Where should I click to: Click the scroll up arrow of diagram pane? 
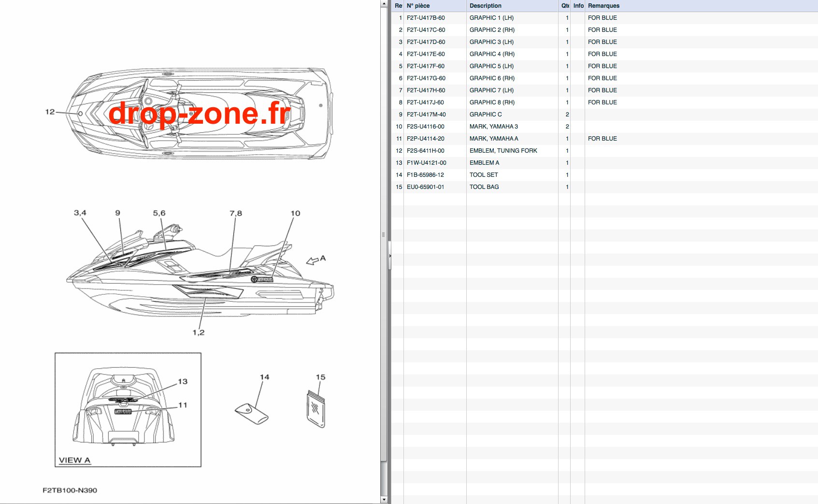tap(384, 3)
